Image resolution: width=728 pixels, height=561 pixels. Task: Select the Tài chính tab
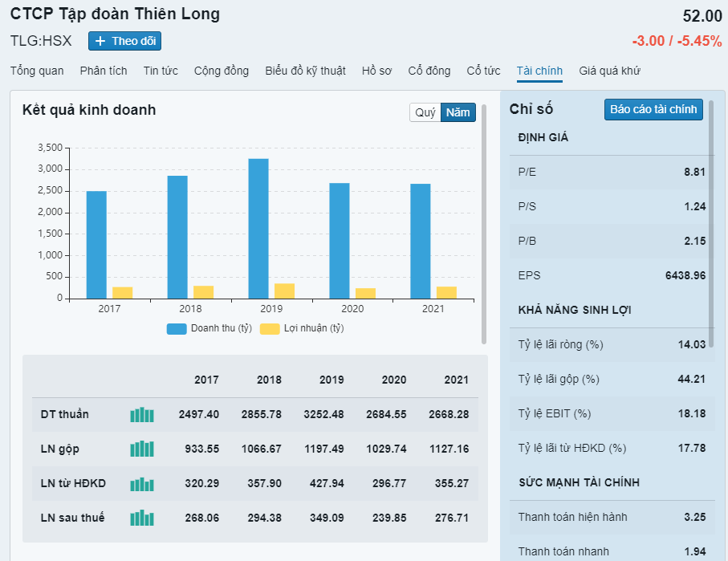pyautogui.click(x=539, y=71)
